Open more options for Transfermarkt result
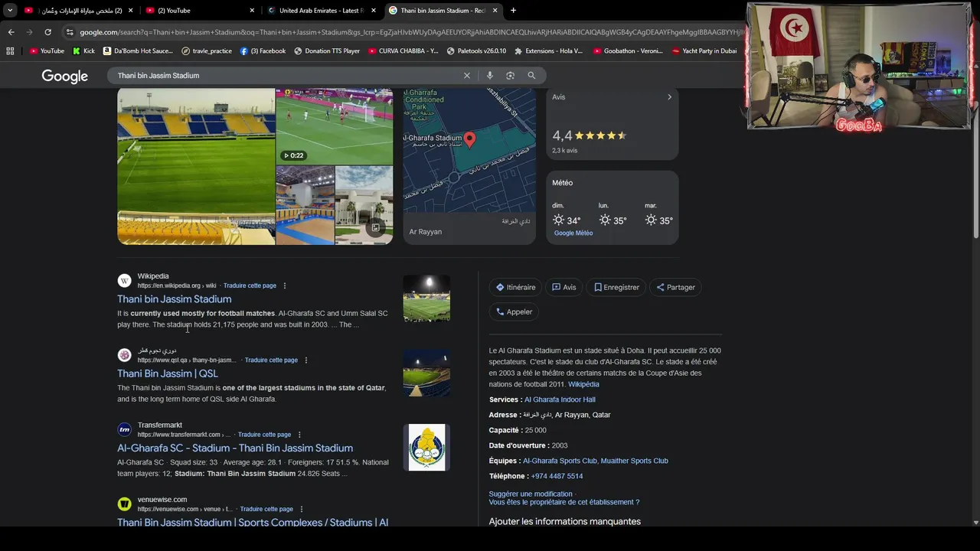The height and width of the screenshot is (551, 980). (x=299, y=435)
